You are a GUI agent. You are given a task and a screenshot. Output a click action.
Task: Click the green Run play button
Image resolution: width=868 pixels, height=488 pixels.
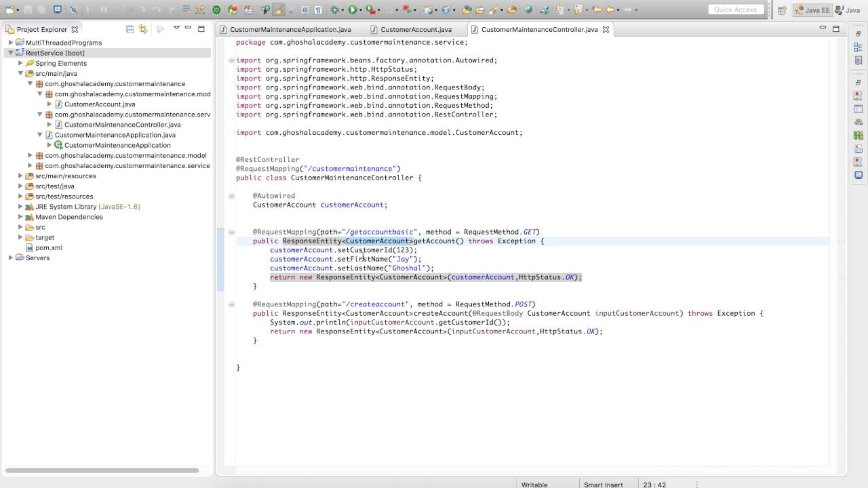pyautogui.click(x=353, y=10)
